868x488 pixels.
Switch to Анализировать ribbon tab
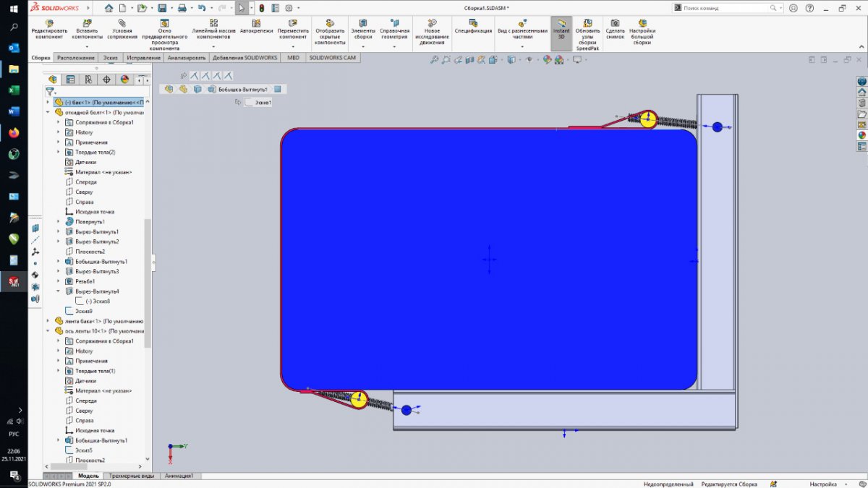[187, 57]
